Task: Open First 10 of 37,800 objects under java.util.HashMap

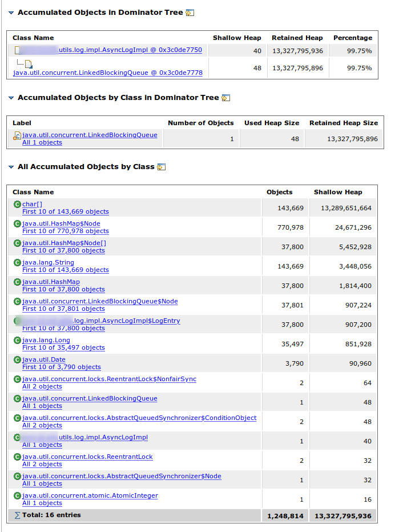Action: [x=63, y=289]
